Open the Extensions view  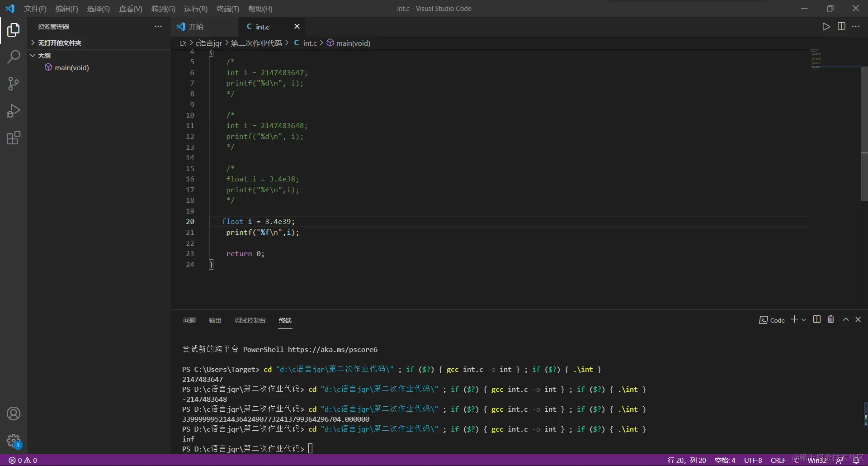[x=14, y=138]
